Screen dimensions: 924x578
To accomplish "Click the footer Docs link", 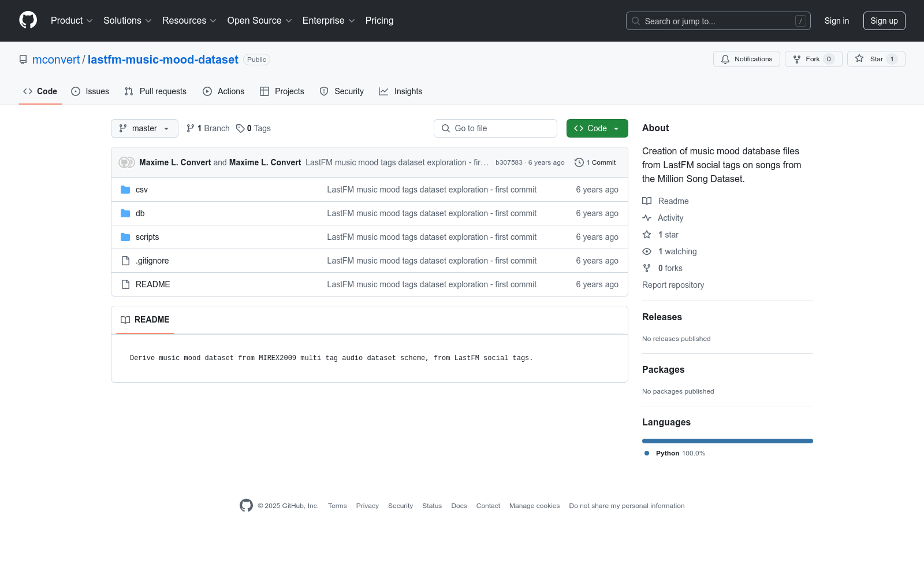I will pyautogui.click(x=459, y=506).
